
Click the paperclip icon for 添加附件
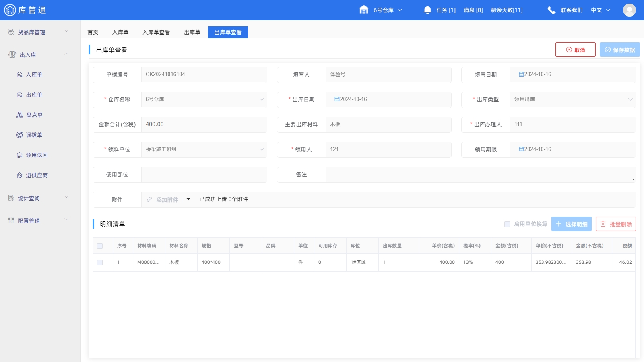click(x=149, y=199)
